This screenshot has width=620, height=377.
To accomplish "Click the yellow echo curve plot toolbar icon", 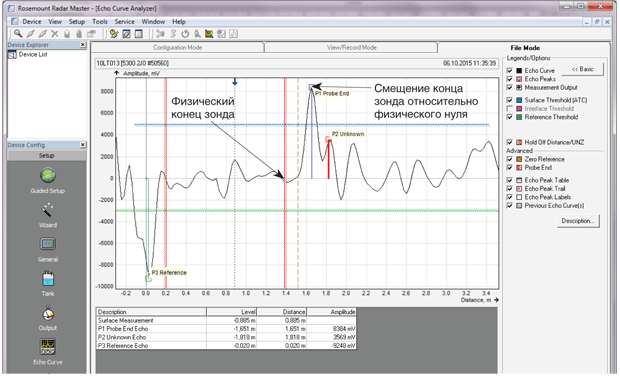I will coord(209,34).
